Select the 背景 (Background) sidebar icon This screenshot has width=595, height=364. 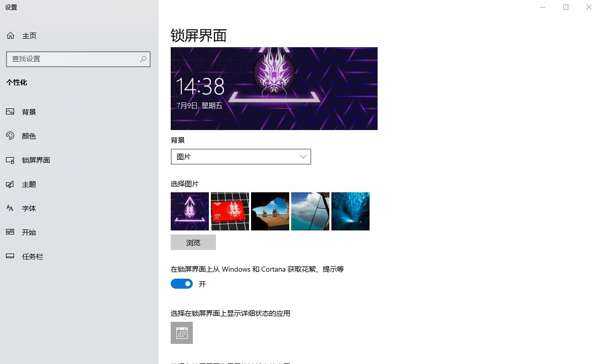pyautogui.click(x=11, y=111)
